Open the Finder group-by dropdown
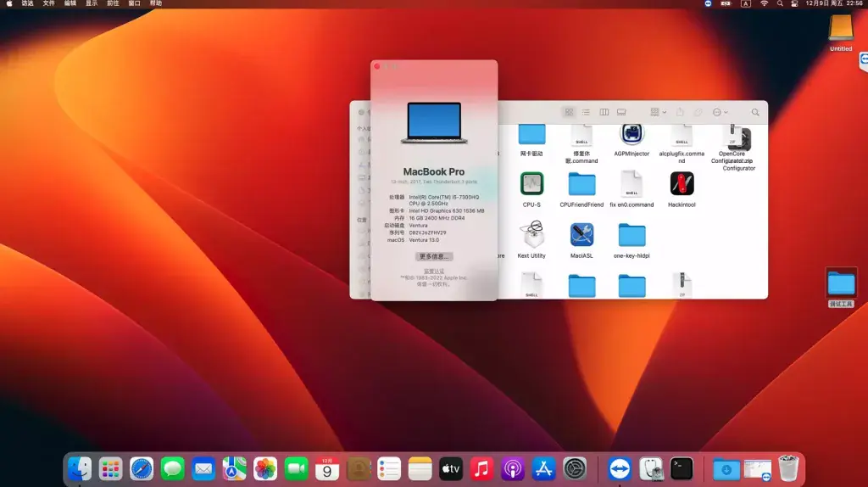This screenshot has height=487, width=868. click(658, 112)
